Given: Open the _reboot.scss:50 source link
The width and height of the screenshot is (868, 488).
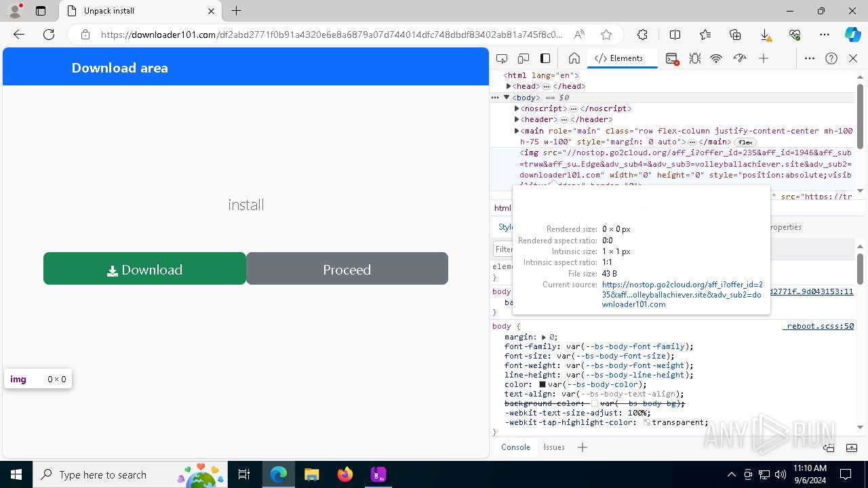Looking at the screenshot, I should point(818,326).
